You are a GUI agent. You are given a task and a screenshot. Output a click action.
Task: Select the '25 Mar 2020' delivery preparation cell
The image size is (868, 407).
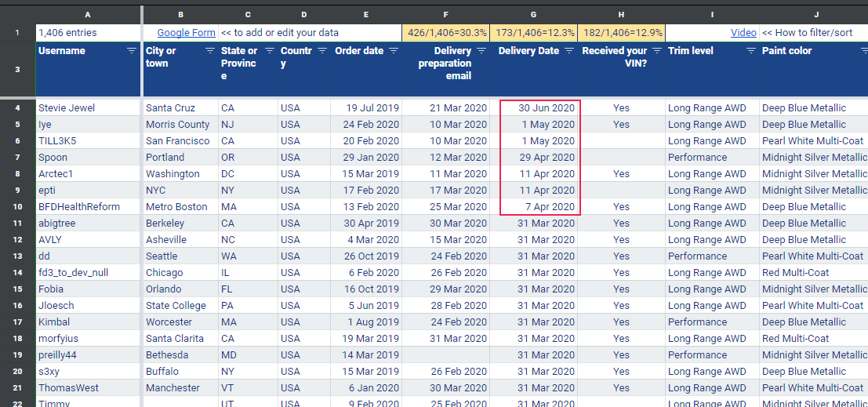pyautogui.click(x=445, y=206)
